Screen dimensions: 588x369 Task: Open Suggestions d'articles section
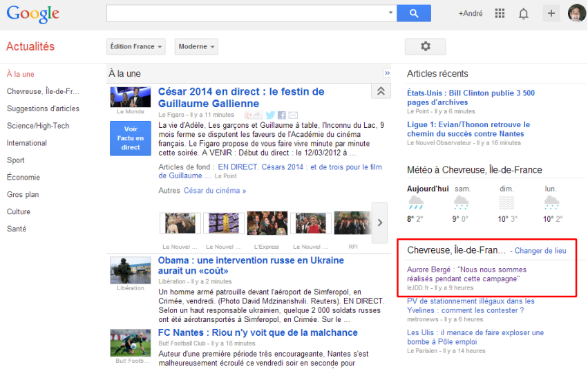[x=43, y=108]
